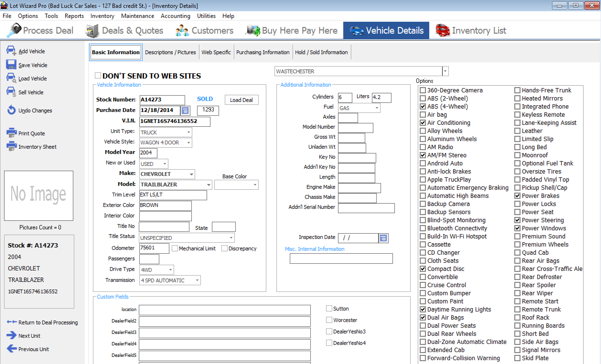Open the Inventory List red car icon
The height and width of the screenshot is (364, 601).
[442, 31]
